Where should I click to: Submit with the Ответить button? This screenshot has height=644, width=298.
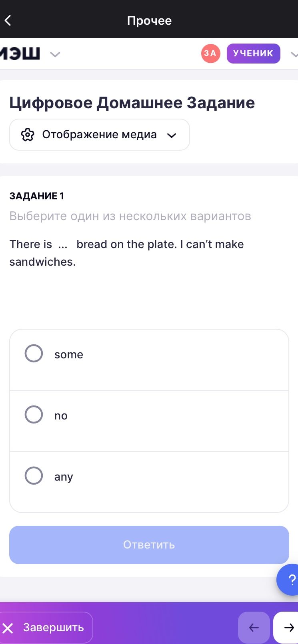(149, 545)
